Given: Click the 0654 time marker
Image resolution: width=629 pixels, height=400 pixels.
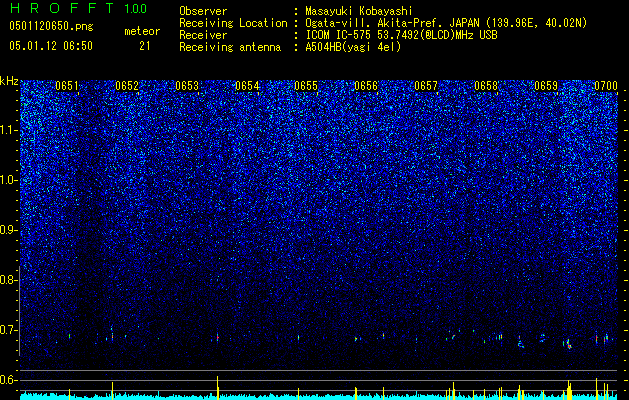Looking at the screenshot, I should pyautogui.click(x=247, y=86).
